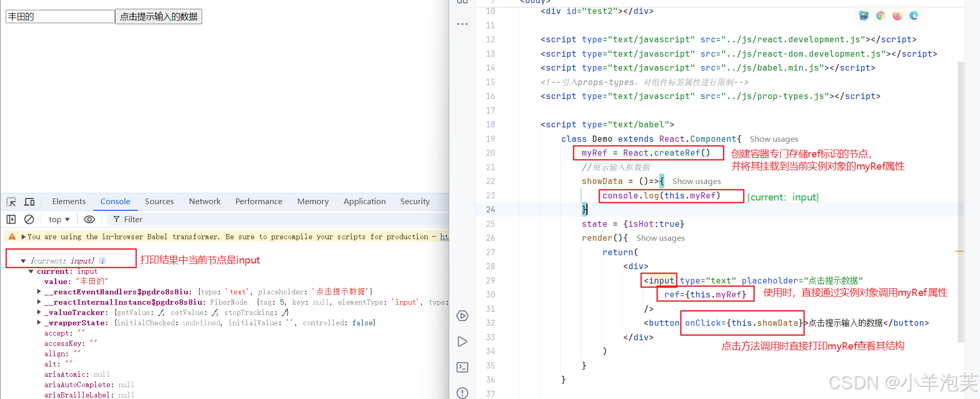
Task: Expand the _valueTracker property
Action: pyautogui.click(x=39, y=312)
